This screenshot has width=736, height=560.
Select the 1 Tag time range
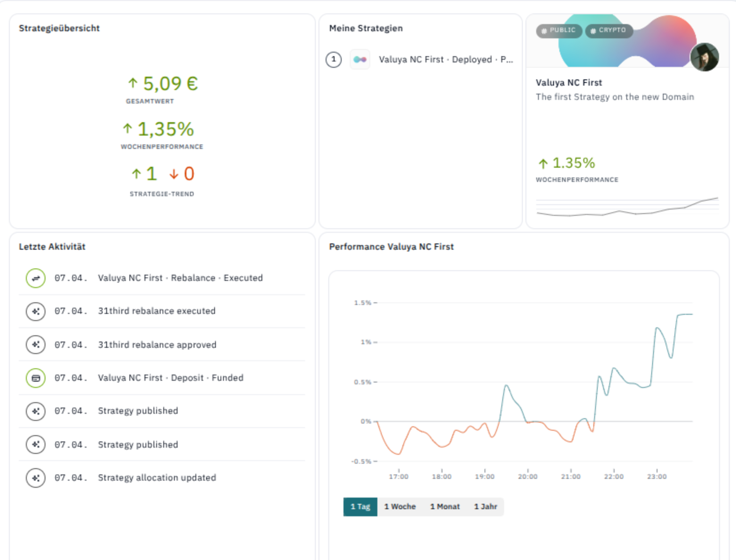pos(360,507)
